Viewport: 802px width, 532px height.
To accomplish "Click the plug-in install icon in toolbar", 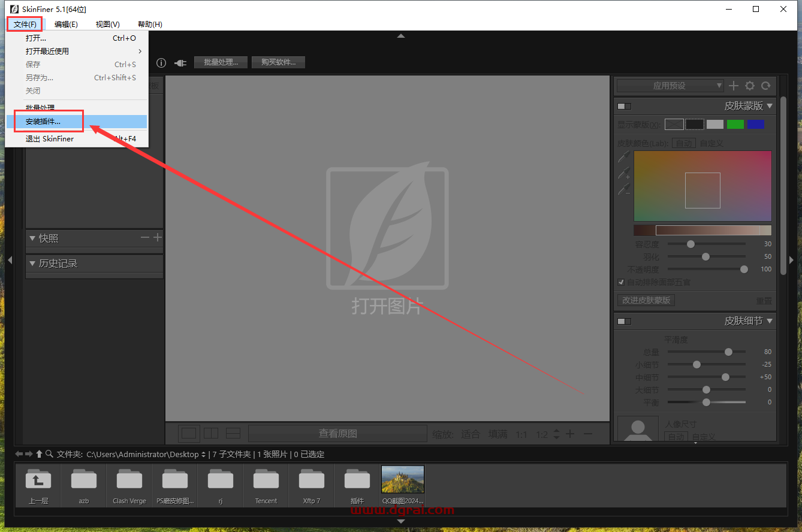I will pos(180,63).
